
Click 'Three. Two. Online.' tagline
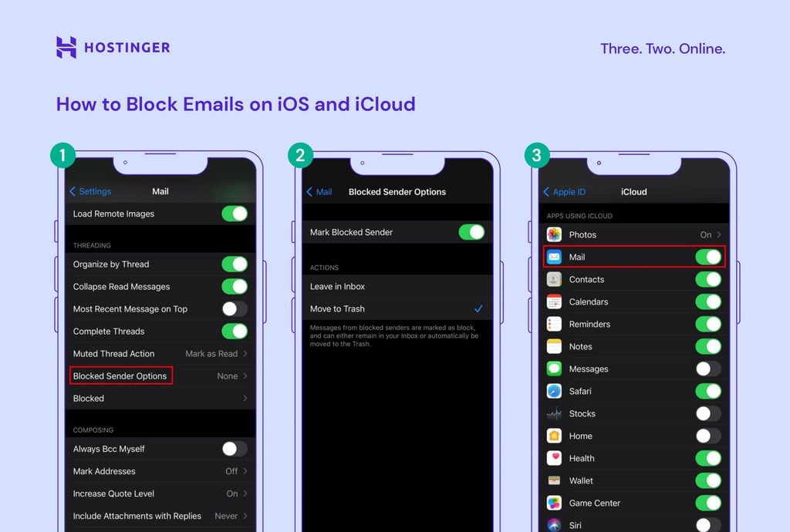point(663,49)
